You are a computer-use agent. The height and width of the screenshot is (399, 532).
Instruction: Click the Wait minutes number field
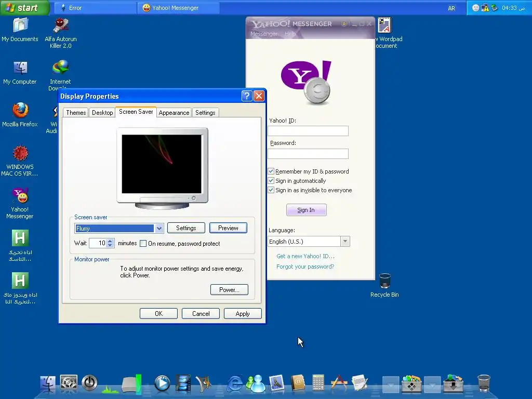[x=98, y=243]
